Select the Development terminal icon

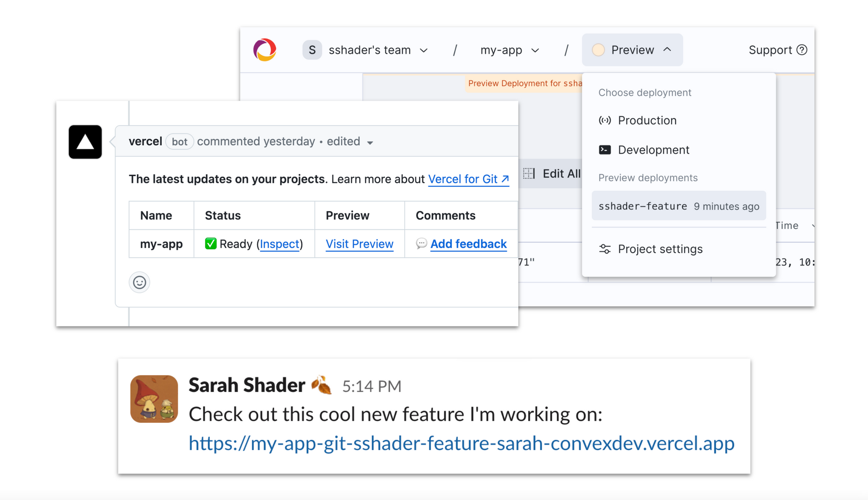pos(605,150)
